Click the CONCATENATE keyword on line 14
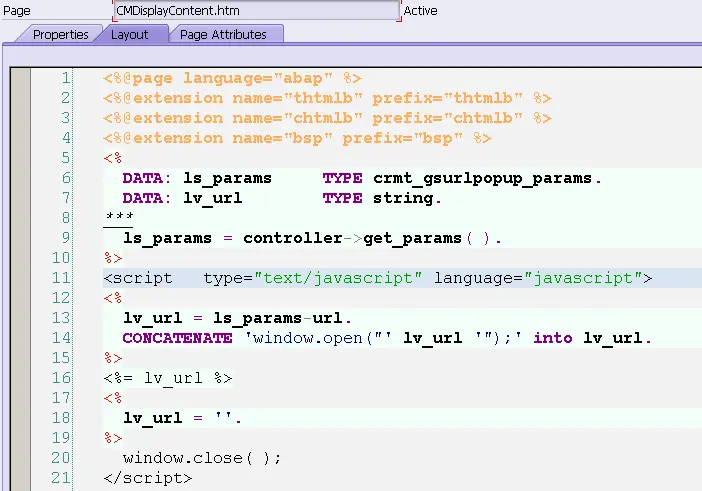 177,338
